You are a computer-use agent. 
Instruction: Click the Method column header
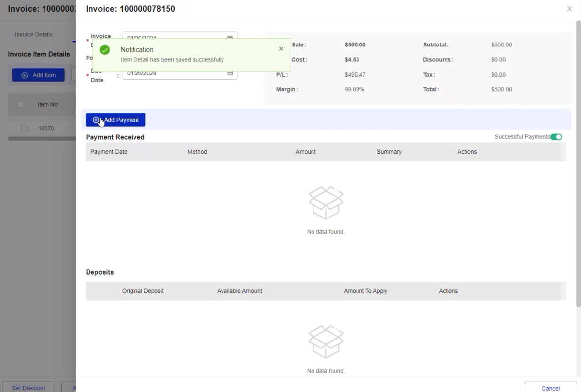click(197, 152)
